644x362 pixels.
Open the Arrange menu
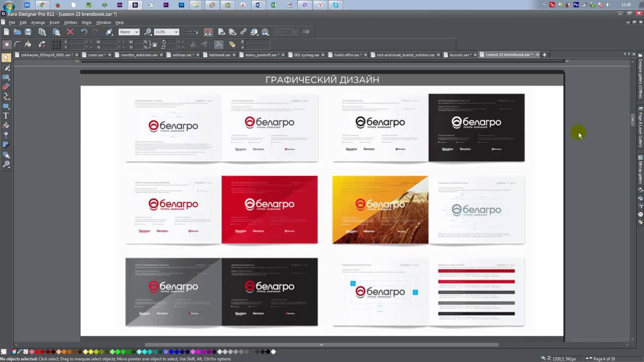(38, 23)
